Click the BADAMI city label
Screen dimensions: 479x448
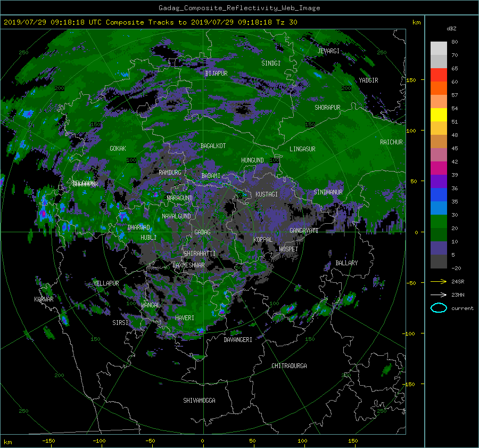point(211,176)
